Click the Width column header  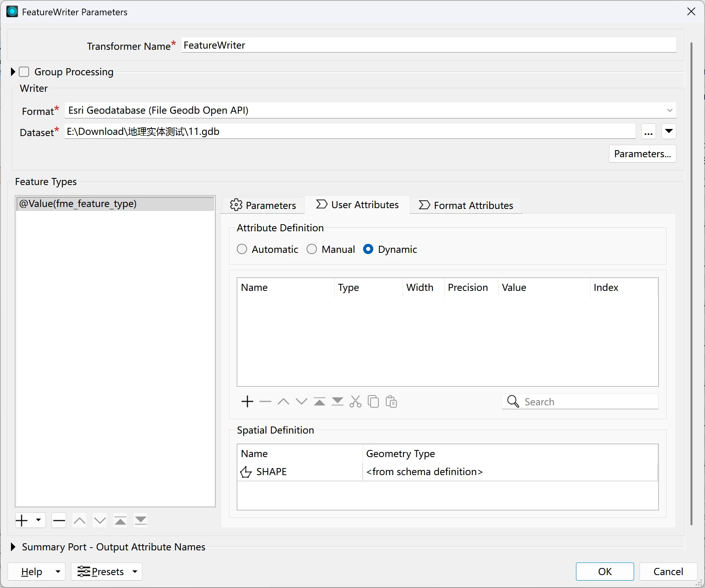tap(423, 288)
